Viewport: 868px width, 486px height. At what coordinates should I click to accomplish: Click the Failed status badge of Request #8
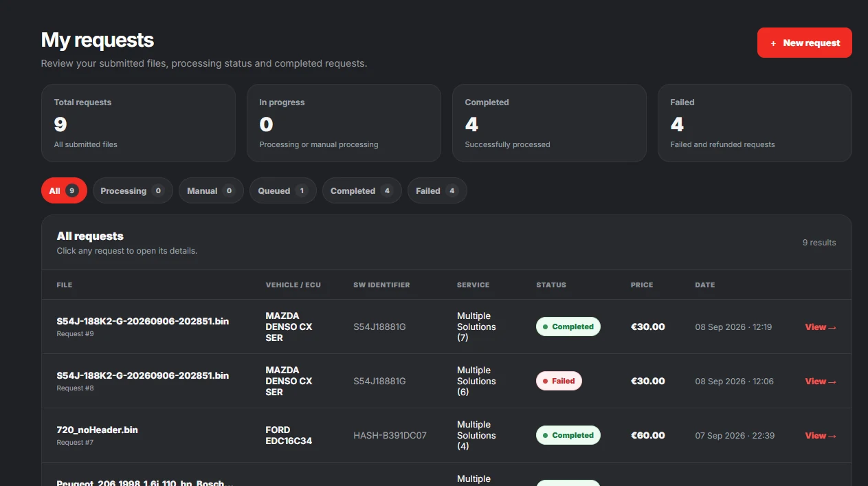click(559, 381)
